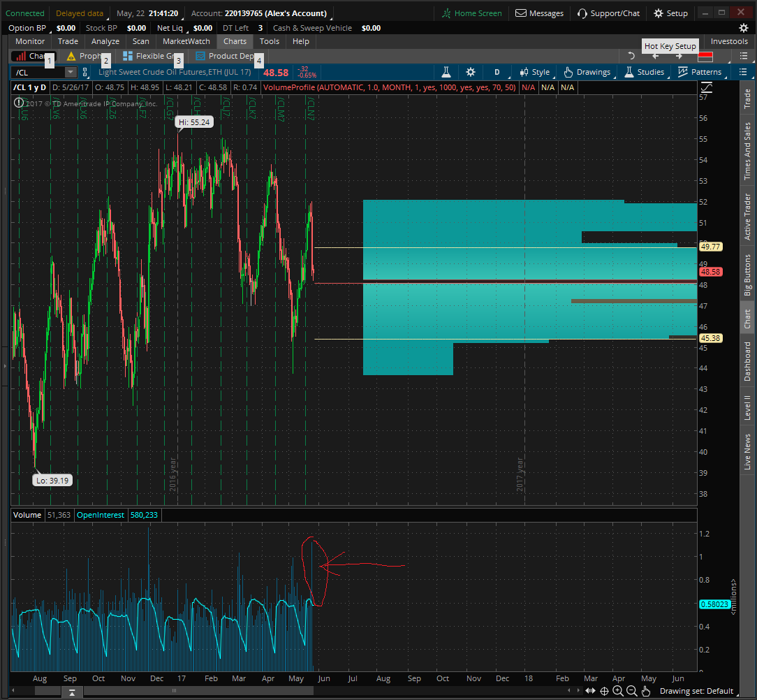Image resolution: width=757 pixels, height=700 pixels.
Task: Click the 49.77 price level label
Action: [710, 247]
